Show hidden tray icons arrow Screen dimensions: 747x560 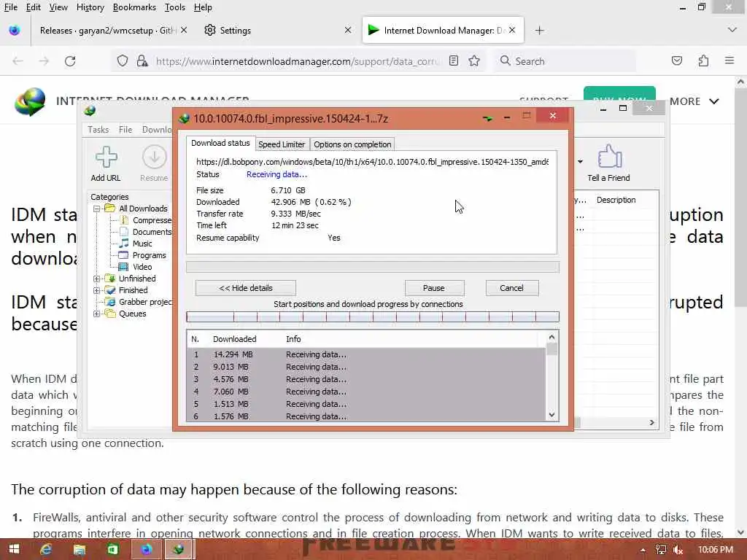click(x=643, y=550)
